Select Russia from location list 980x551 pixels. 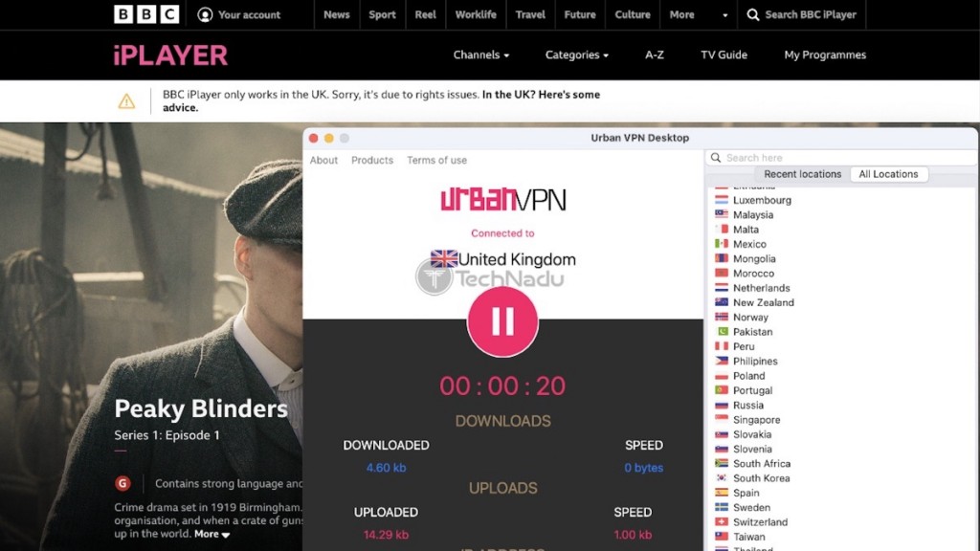point(748,405)
